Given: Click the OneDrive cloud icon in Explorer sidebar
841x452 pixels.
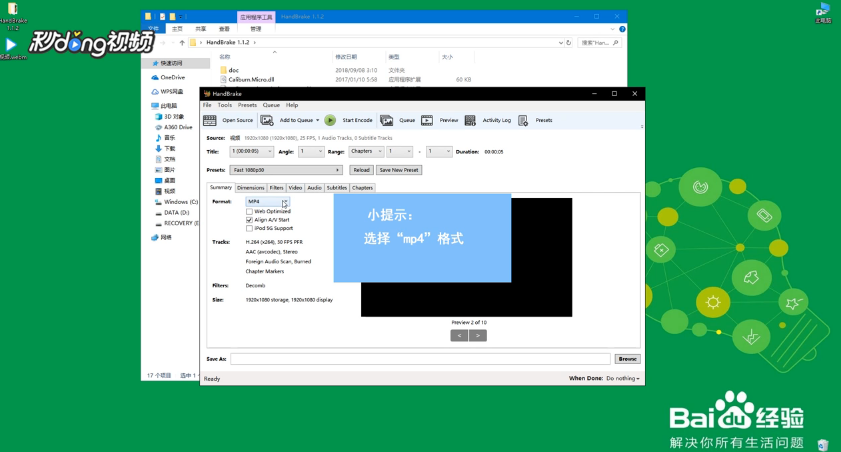Looking at the screenshot, I should (x=155, y=78).
